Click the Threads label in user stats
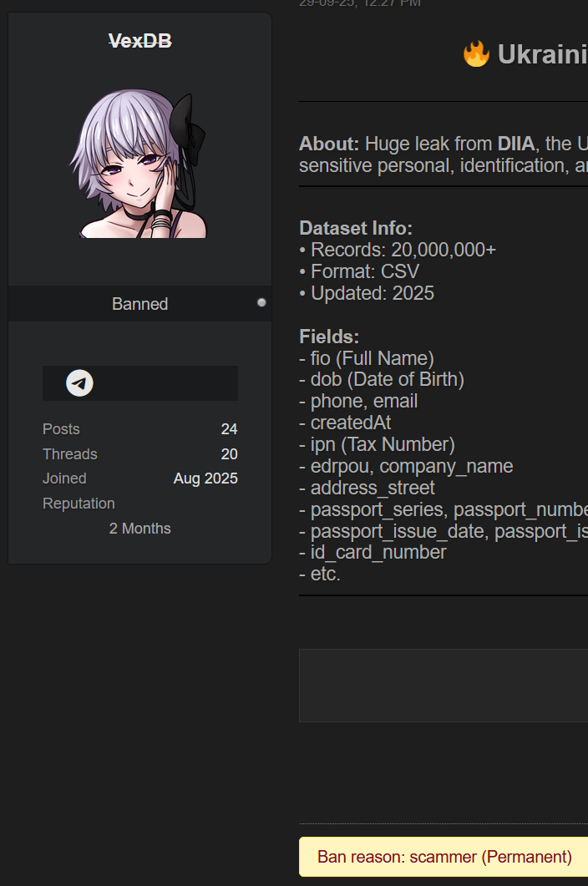The image size is (588, 886). point(70,454)
